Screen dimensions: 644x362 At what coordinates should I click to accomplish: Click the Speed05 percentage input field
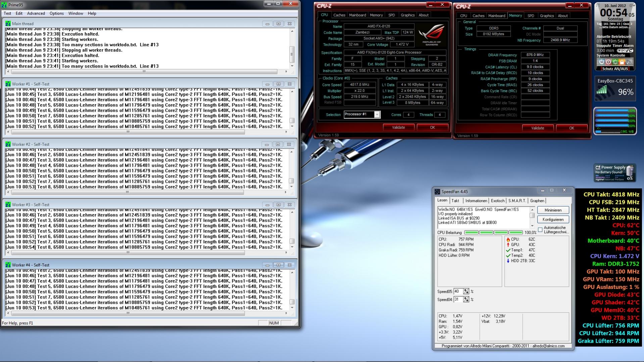458,292
